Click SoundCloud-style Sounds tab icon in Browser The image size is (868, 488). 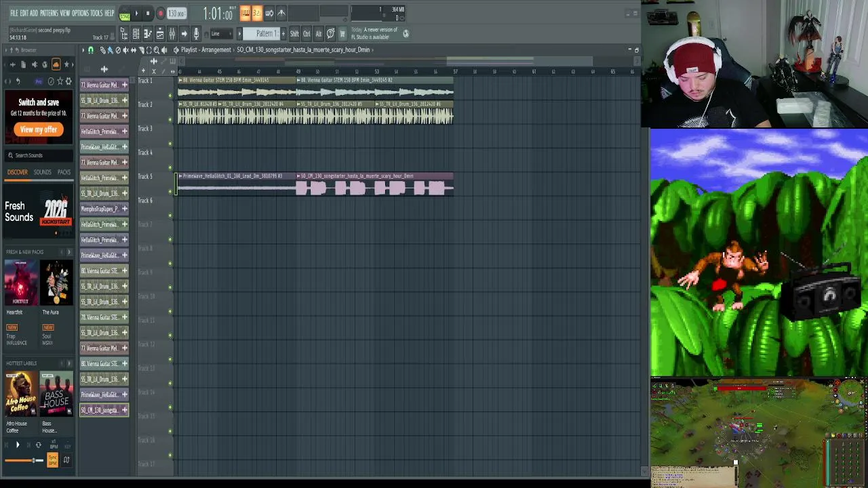(x=56, y=64)
